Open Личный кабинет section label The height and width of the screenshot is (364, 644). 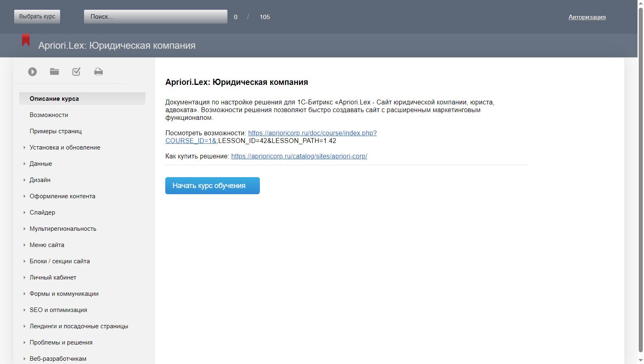(x=53, y=277)
